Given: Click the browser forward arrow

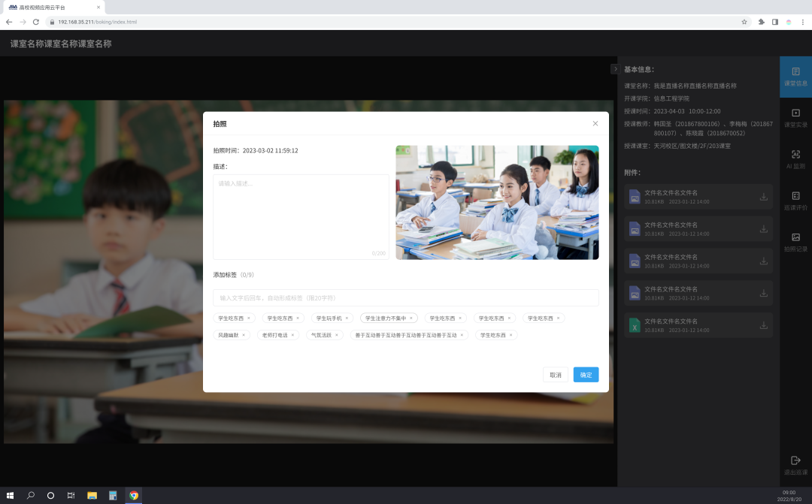Looking at the screenshot, I should pos(23,22).
